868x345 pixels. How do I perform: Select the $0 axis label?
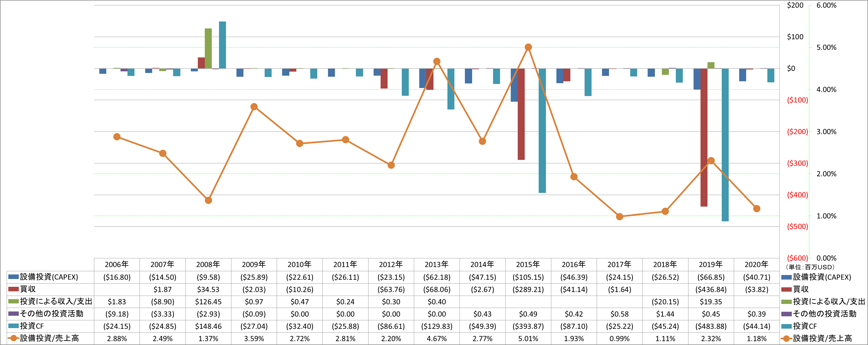point(791,69)
